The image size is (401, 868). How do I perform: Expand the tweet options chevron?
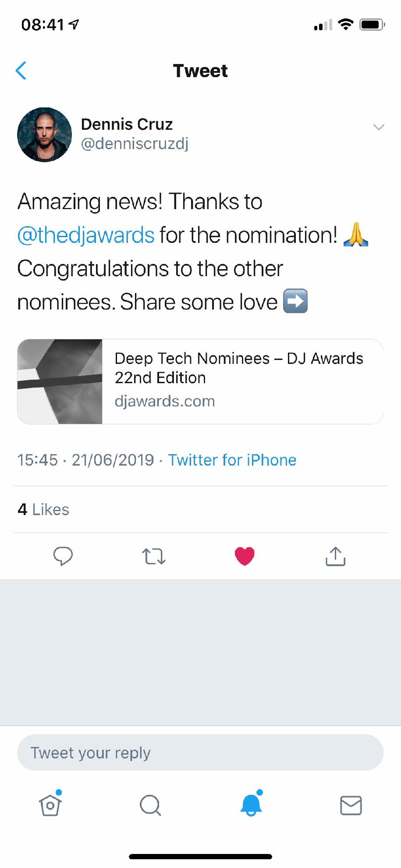click(x=378, y=127)
